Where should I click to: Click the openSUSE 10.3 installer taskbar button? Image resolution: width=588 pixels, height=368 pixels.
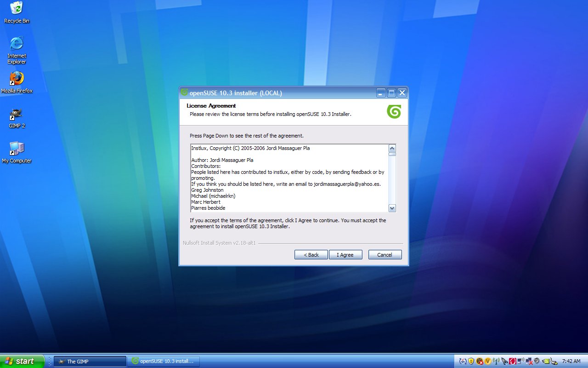pos(164,361)
